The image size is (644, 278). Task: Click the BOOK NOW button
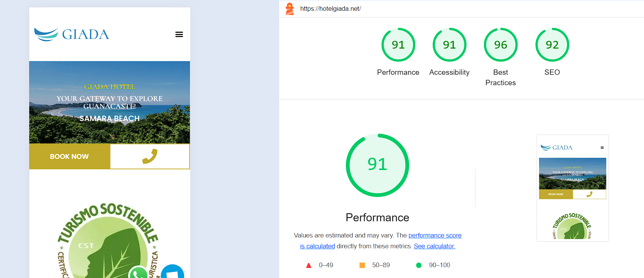pyautogui.click(x=70, y=156)
